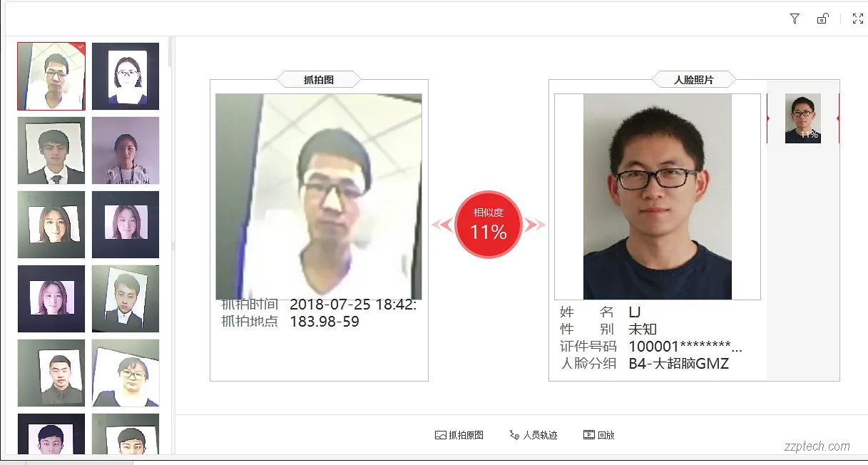Screen dimensions: 868x465
Task: Click the left panel collapse splitter handle
Action: click(x=173, y=245)
